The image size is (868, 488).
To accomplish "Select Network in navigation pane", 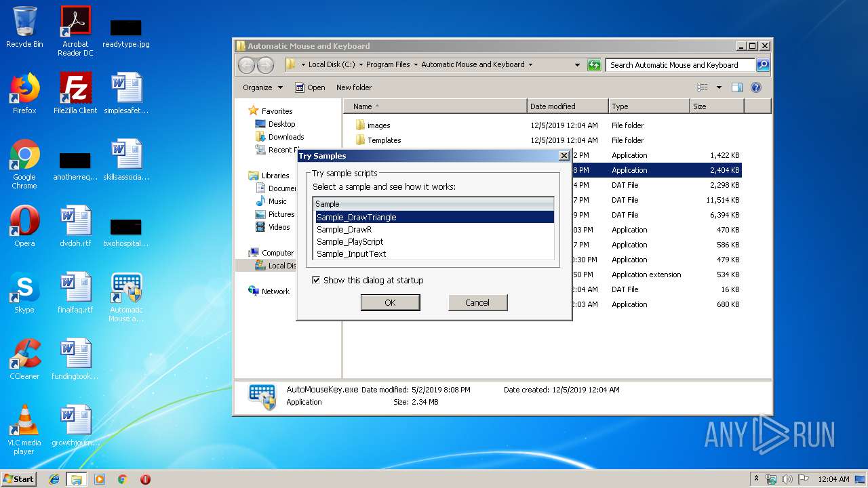I will [269, 291].
